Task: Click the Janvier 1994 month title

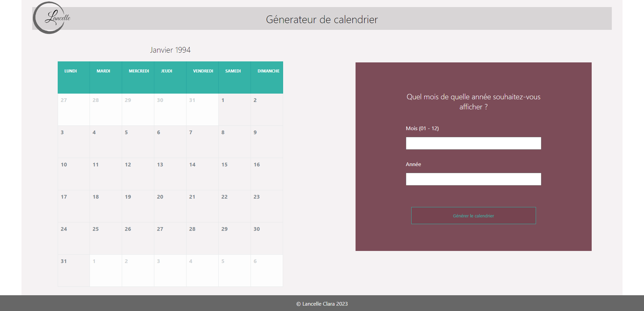Action: point(170,50)
